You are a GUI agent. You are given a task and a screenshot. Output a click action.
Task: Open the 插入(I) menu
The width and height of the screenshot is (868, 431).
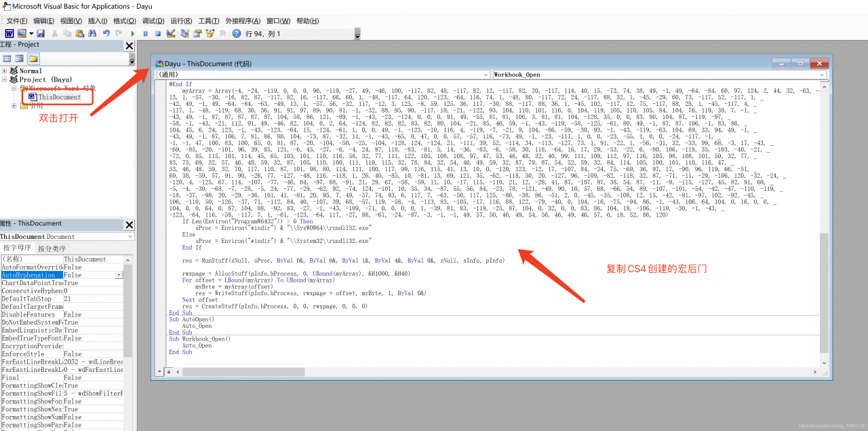click(98, 21)
